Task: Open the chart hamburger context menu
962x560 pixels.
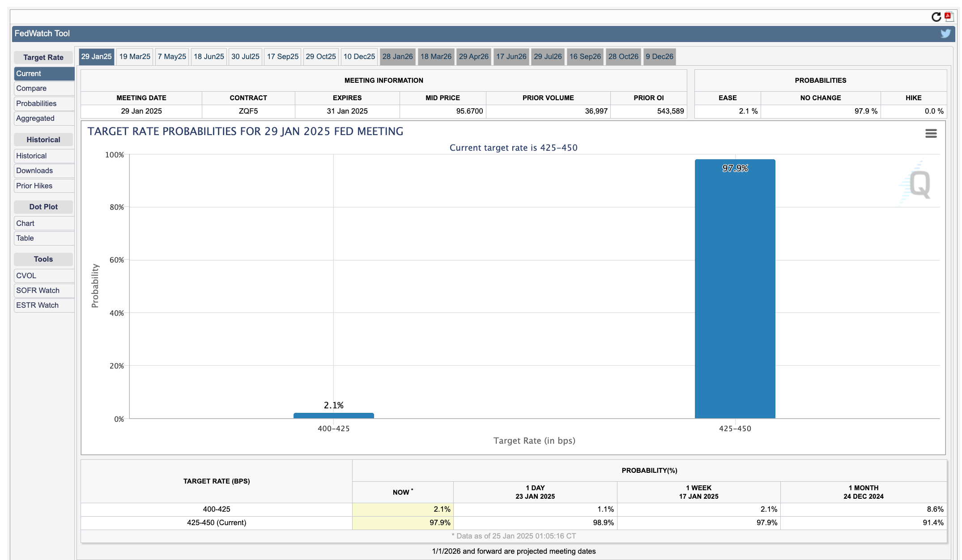Action: [931, 133]
